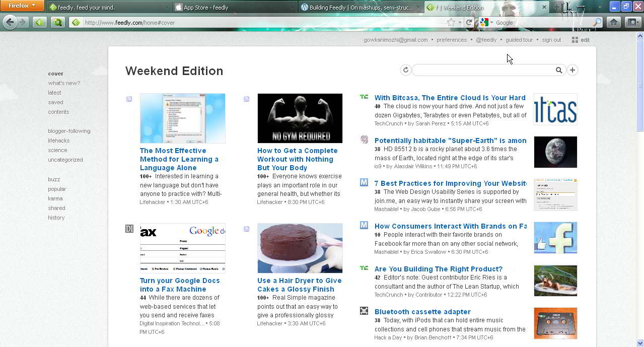The image size is (644, 347).
Task: Open 'Learning a Language Alone' article thumbnail
Action: [183, 118]
